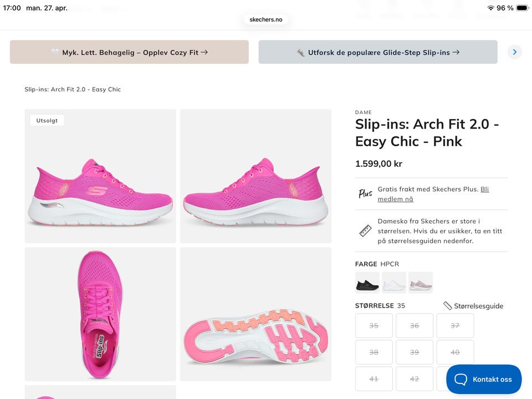Open the Størrelsesguide link
The image size is (532, 399).
[473, 306]
